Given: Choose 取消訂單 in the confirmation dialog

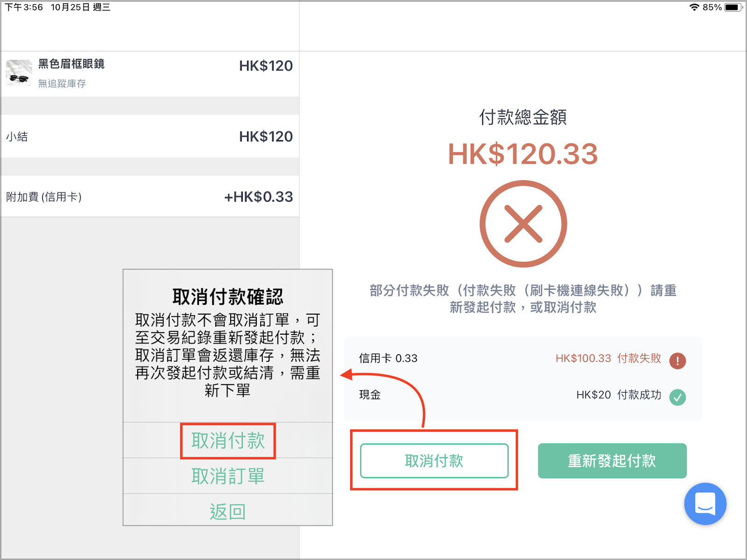Looking at the screenshot, I should 228,476.
